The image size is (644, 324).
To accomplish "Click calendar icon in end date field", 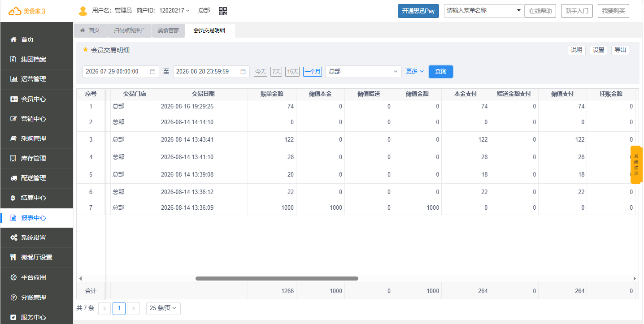I will pos(243,71).
